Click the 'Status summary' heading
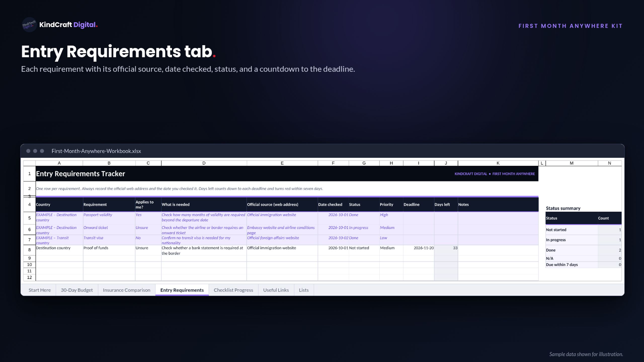Viewport: 644px width, 362px height. (x=563, y=208)
